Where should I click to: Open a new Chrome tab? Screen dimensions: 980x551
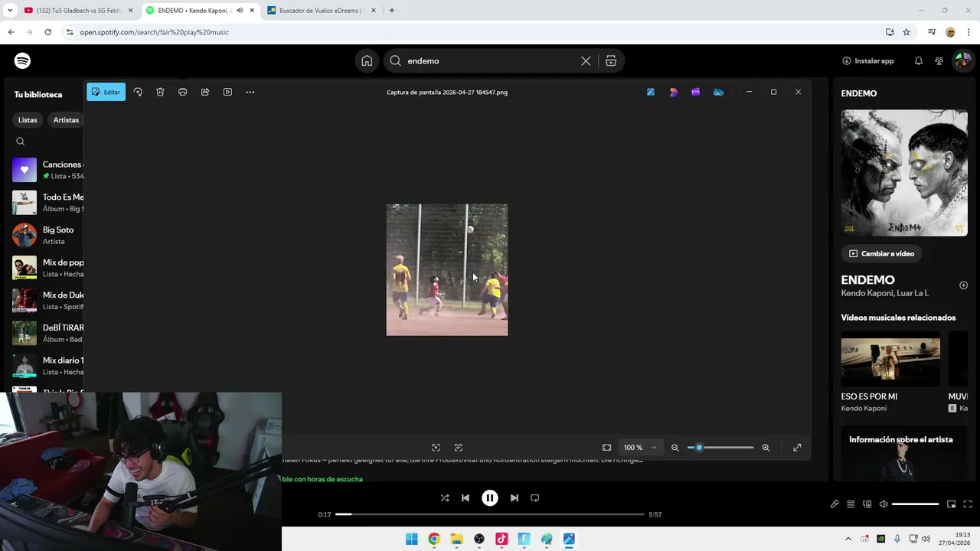point(392,11)
